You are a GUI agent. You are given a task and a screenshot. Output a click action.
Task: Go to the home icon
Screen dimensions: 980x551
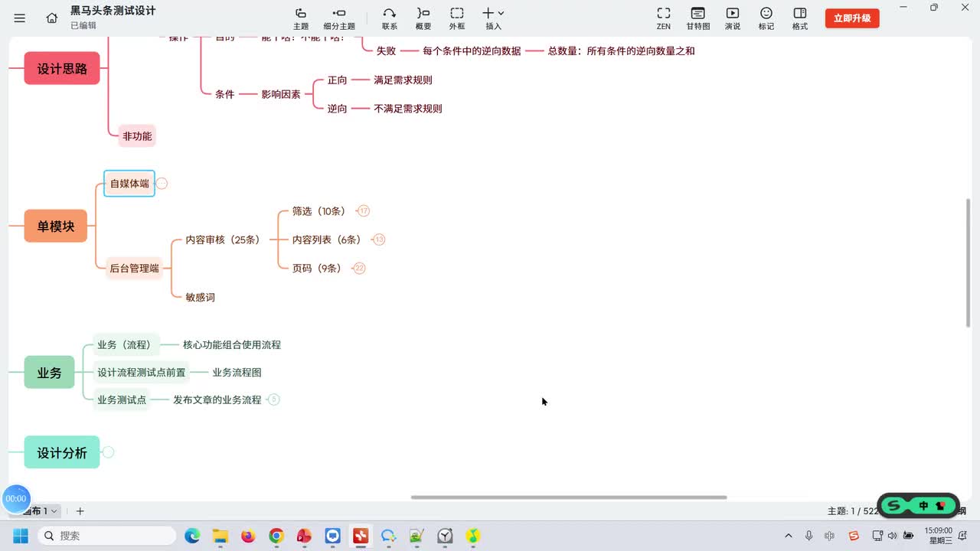tap(52, 18)
